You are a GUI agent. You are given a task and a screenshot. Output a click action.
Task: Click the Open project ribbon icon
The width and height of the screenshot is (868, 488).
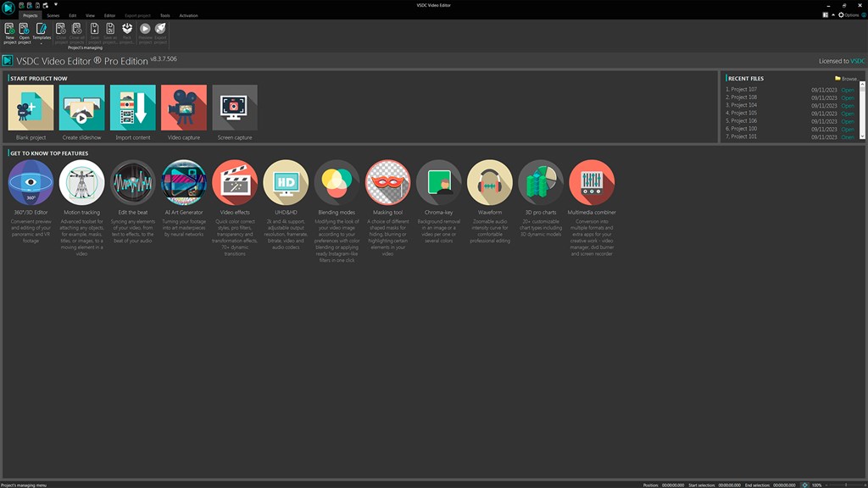(x=25, y=33)
